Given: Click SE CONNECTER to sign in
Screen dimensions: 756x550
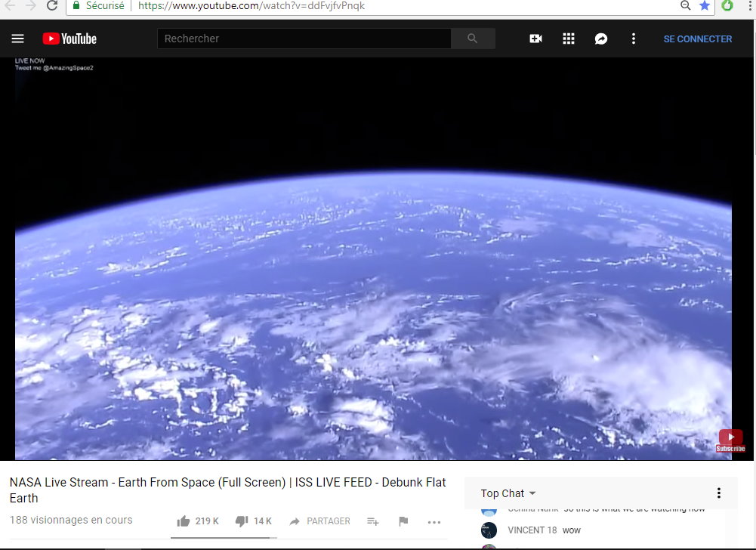Looking at the screenshot, I should tap(698, 39).
